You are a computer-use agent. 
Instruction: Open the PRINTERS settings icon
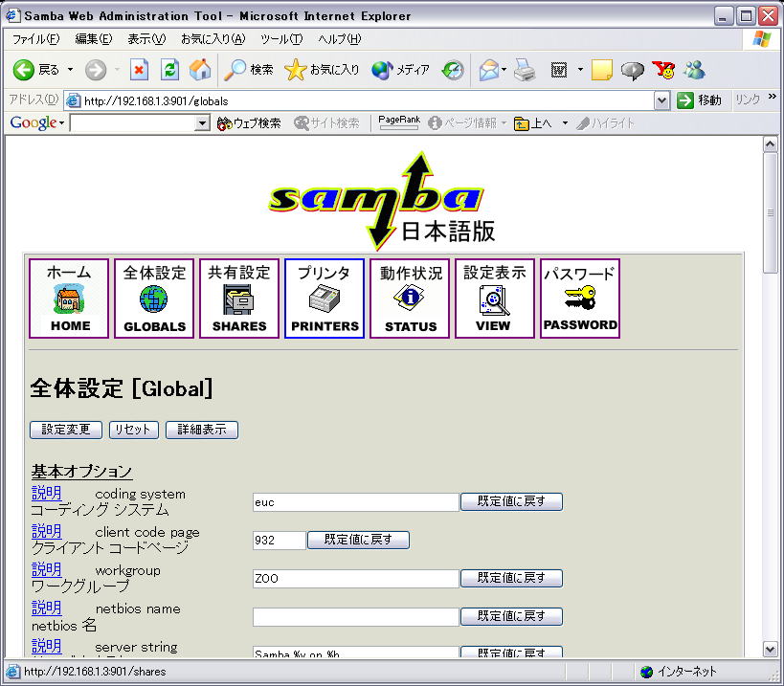325,299
